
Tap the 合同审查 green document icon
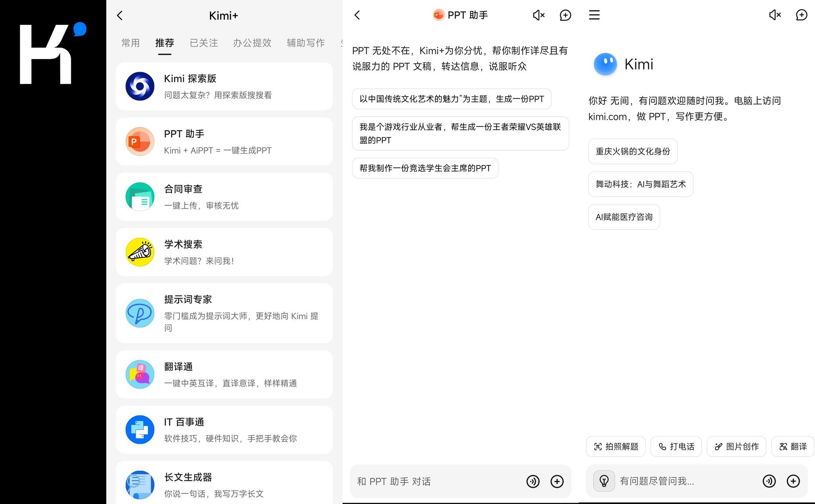(x=140, y=197)
